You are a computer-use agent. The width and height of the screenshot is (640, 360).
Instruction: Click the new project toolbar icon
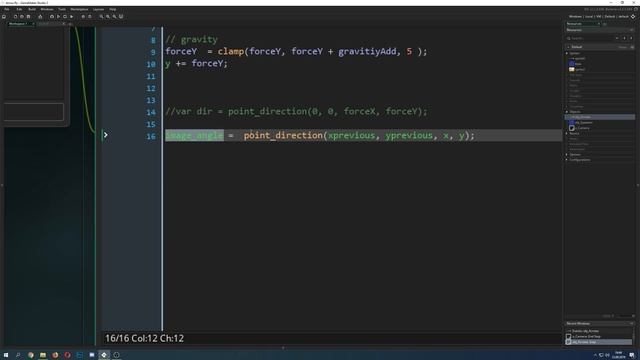tap(16, 17)
